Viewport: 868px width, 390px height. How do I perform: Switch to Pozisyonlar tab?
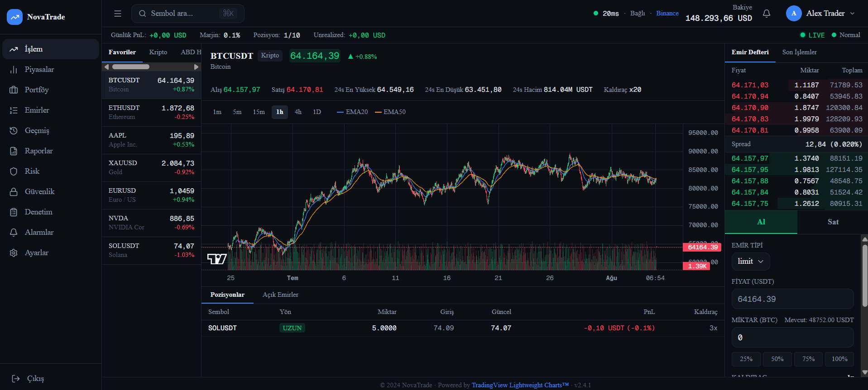pyautogui.click(x=227, y=295)
